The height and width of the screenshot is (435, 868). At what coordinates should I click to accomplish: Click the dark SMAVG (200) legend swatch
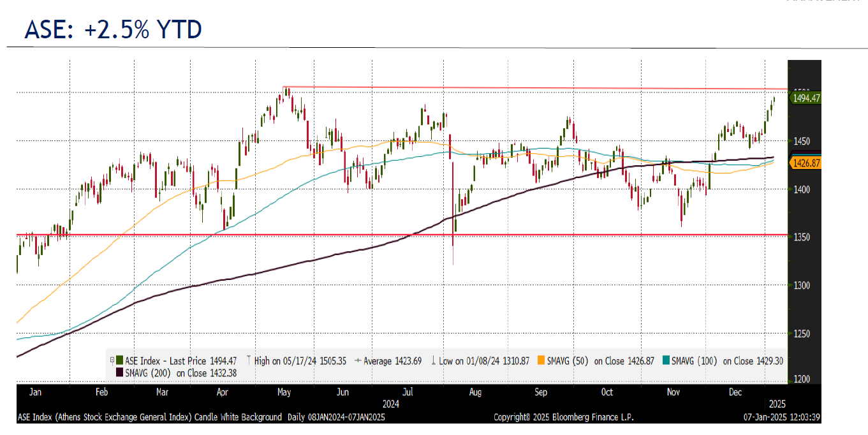coord(119,372)
